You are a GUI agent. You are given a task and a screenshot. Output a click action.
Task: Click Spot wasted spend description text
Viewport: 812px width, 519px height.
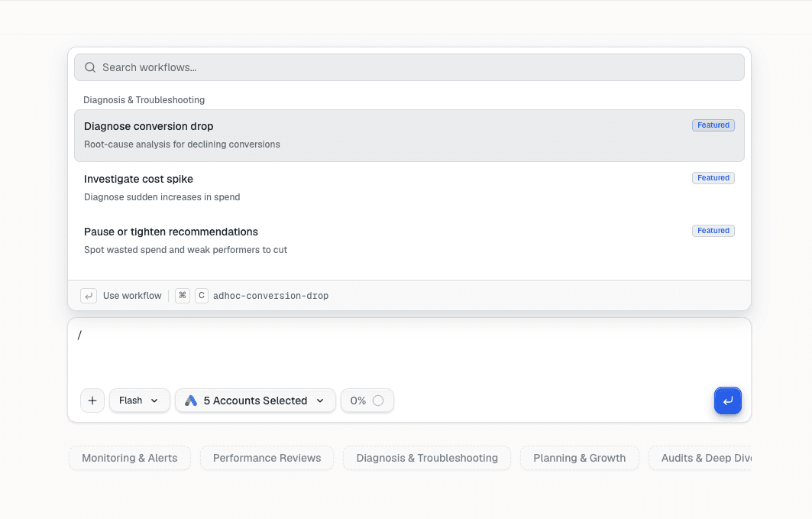(186, 250)
